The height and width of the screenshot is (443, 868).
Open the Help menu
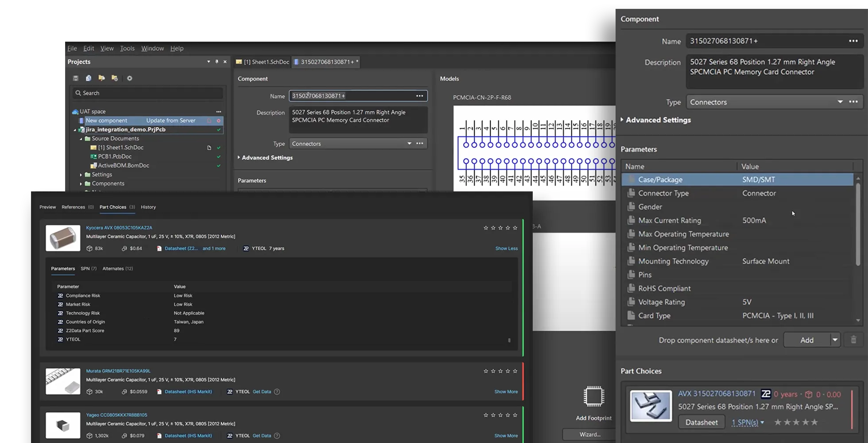pos(177,48)
